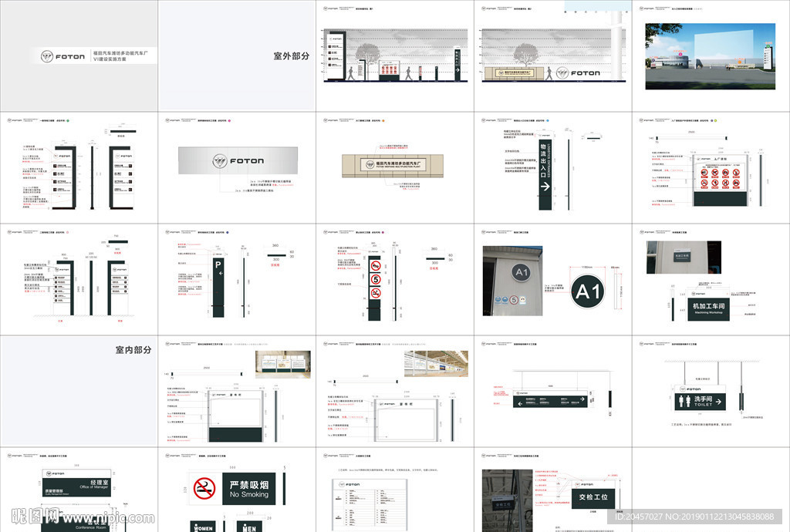The image size is (790, 532).
Task: Select the beige plaque '福田汽车潍坊多功能汽车厂' sign
Action: [393, 166]
